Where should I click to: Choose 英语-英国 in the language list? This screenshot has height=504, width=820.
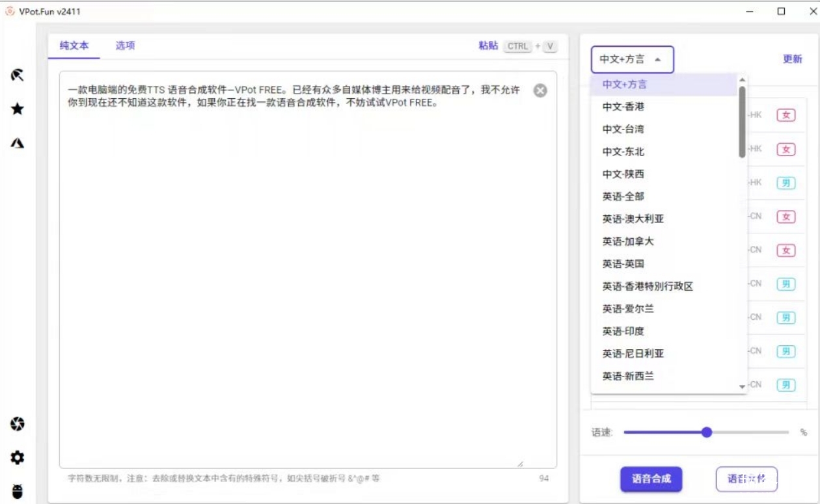click(x=664, y=264)
